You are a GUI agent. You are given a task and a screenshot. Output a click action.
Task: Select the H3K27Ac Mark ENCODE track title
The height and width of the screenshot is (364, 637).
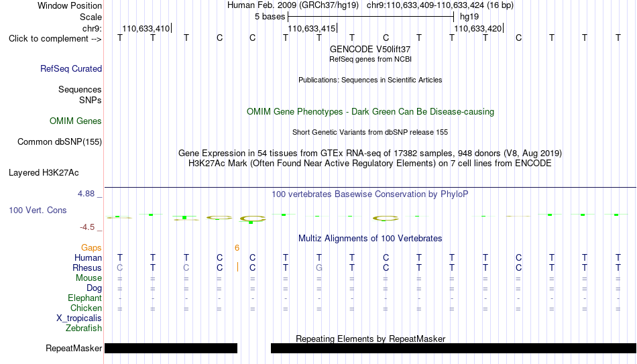pyautogui.click(x=370, y=164)
